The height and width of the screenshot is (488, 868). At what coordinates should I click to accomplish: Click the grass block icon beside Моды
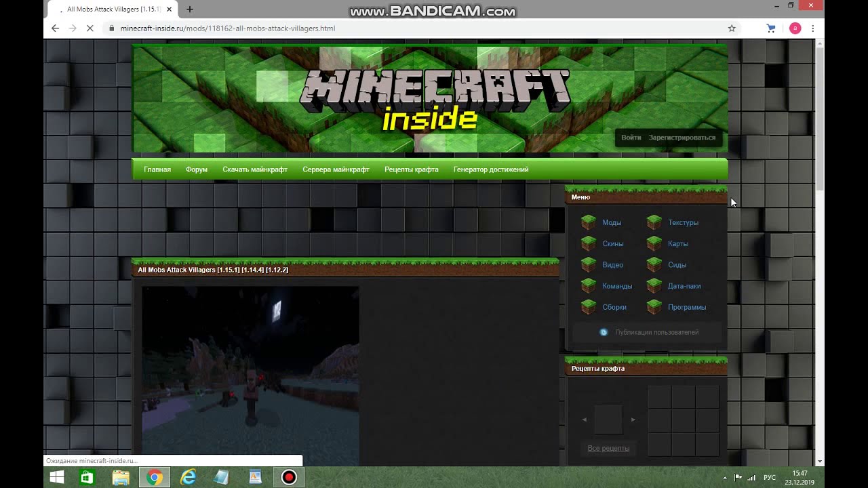(x=589, y=222)
